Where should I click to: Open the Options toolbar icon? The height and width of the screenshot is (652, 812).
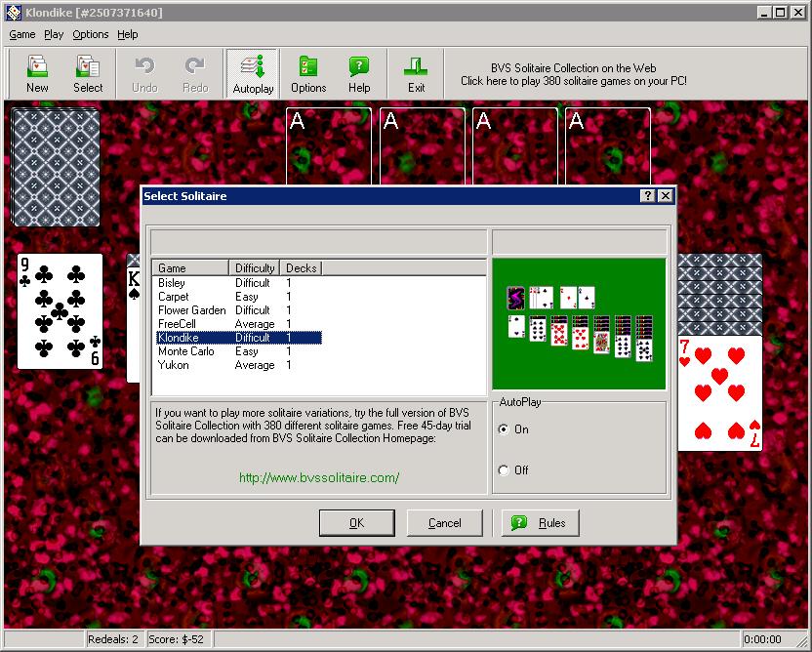(x=308, y=73)
